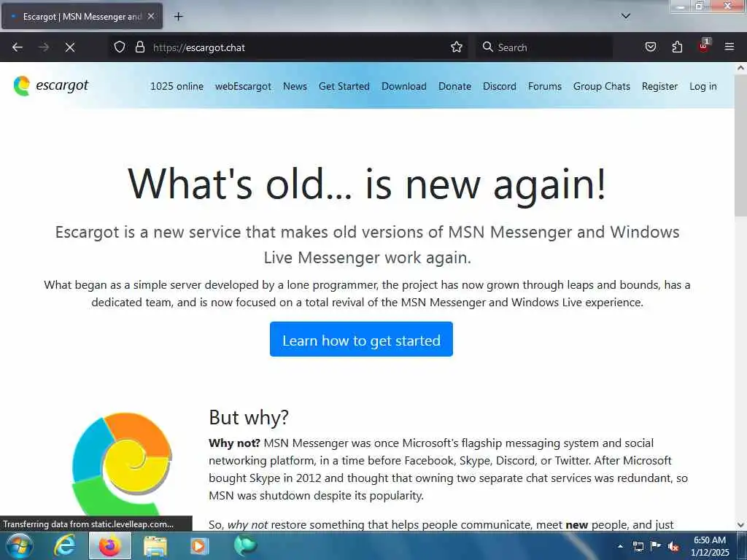Click the Escargot logo in header
747x560 pixels.
[x=51, y=86]
